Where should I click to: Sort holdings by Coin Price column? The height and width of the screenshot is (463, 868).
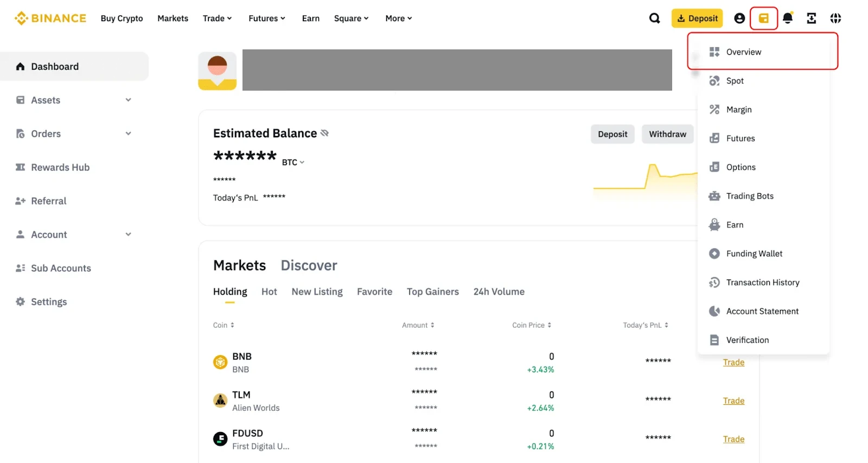pos(532,325)
